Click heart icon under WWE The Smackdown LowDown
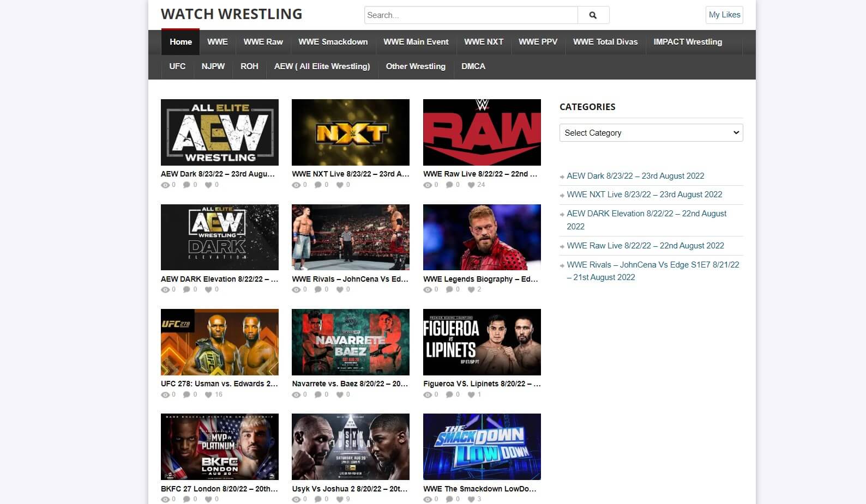Viewport: 866px width, 504px height. 471,500
